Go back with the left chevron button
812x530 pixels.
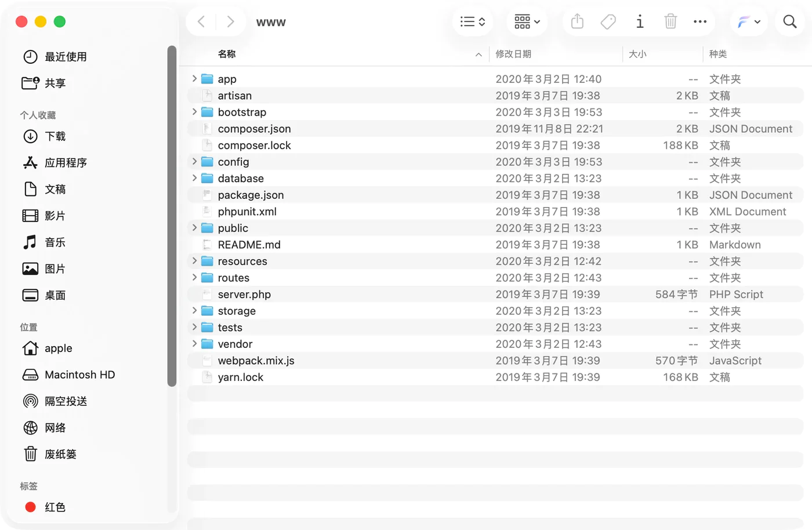point(201,22)
